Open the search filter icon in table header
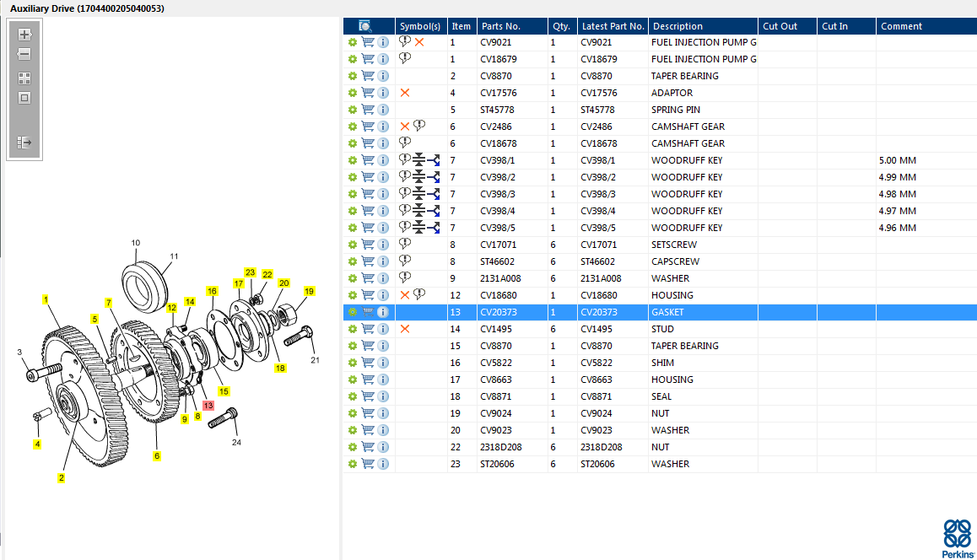The image size is (977, 560). coord(365,26)
